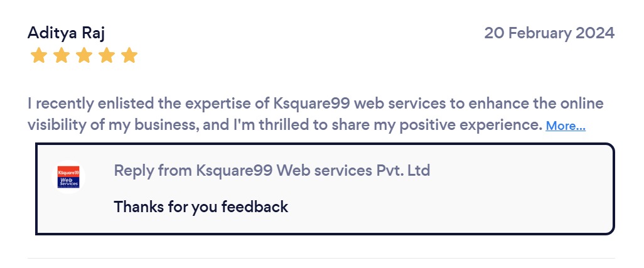The image size is (644, 268).
Task: Click the Thanks for you feedback text
Action: [201, 206]
